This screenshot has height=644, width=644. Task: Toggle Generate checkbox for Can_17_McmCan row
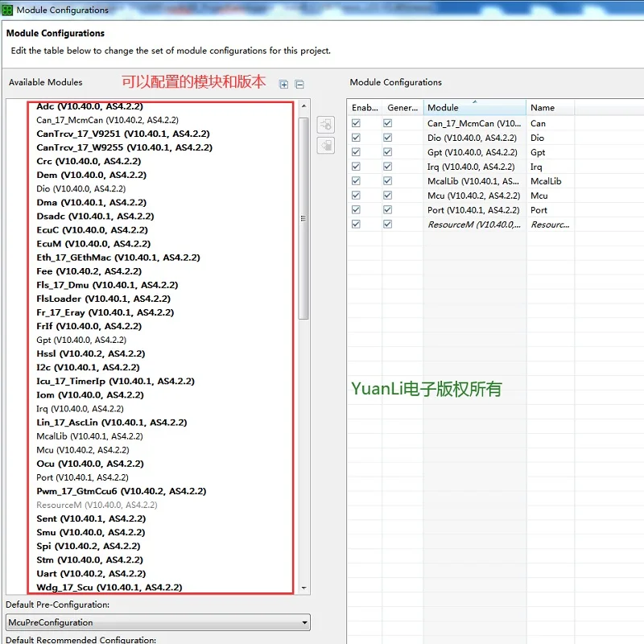pyautogui.click(x=388, y=123)
